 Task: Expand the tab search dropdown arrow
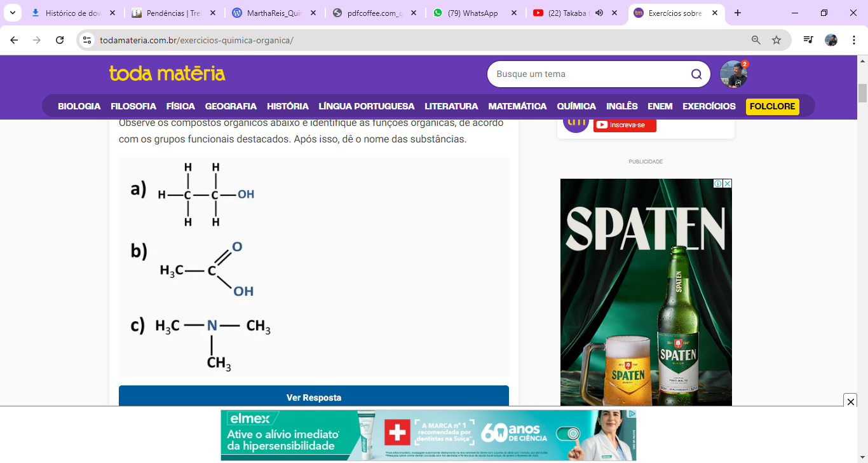coord(12,13)
